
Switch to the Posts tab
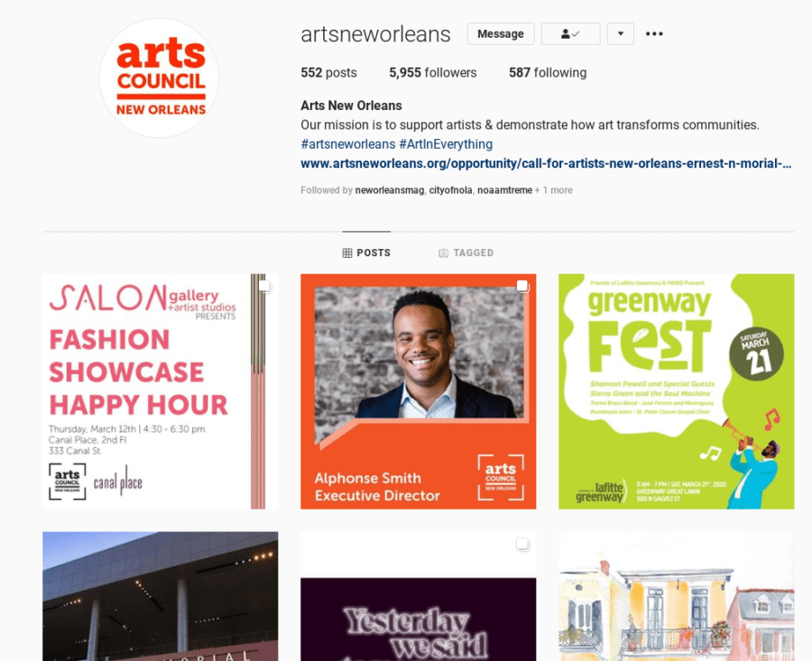pyautogui.click(x=366, y=253)
